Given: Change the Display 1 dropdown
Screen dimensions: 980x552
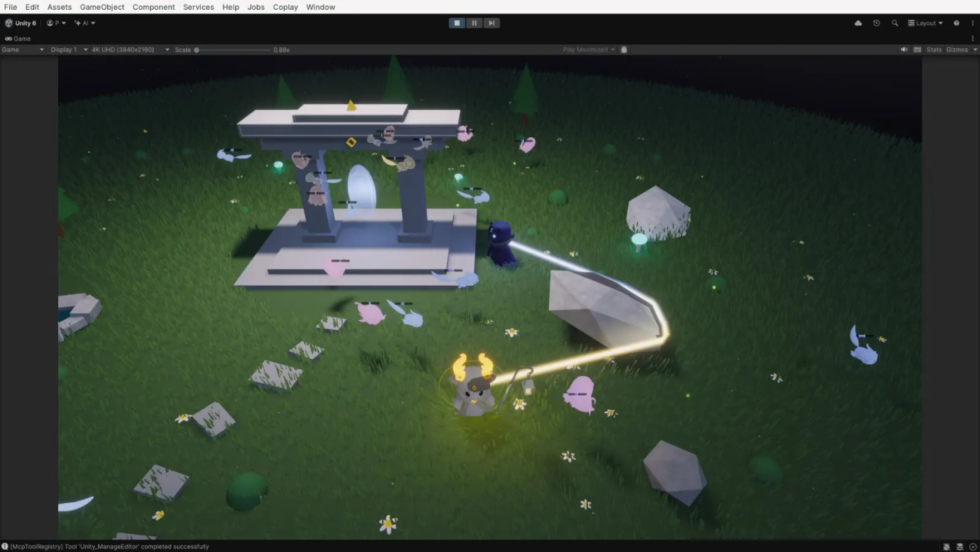Looking at the screenshot, I should tap(69, 50).
